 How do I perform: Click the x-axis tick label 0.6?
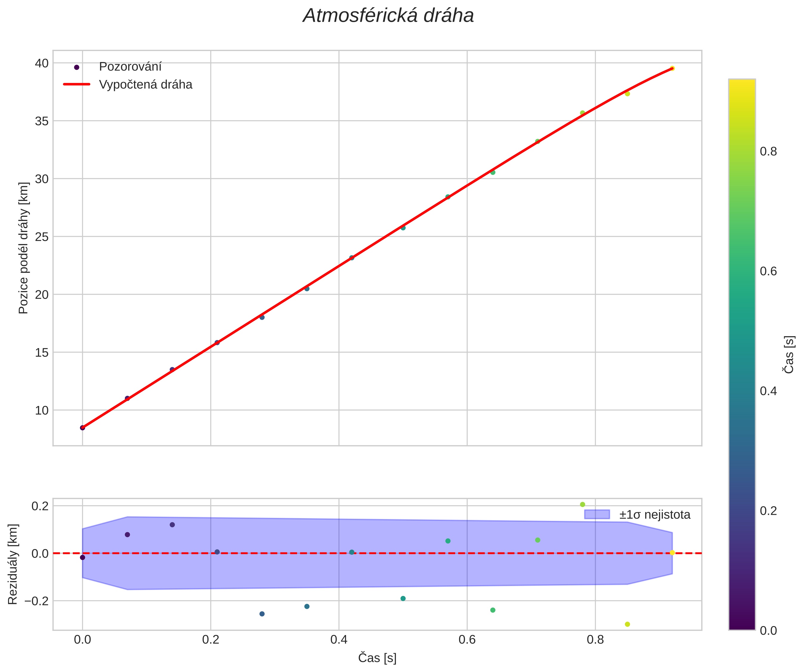tap(467, 640)
